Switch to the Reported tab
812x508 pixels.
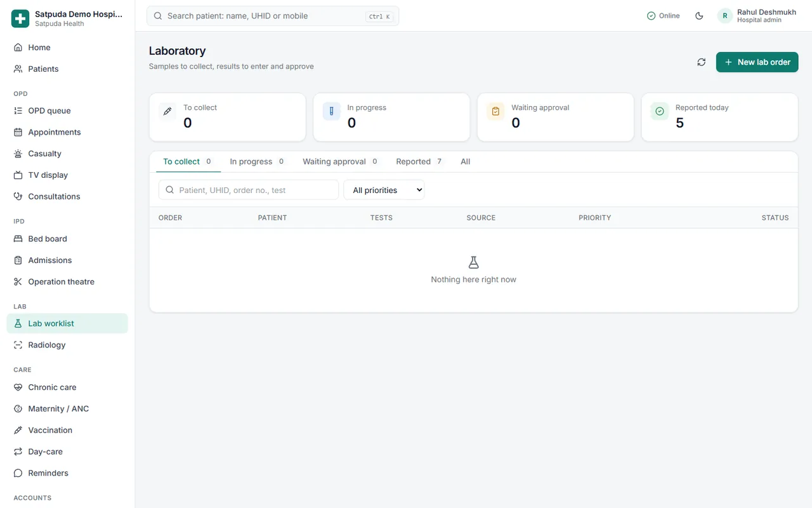[x=420, y=162]
